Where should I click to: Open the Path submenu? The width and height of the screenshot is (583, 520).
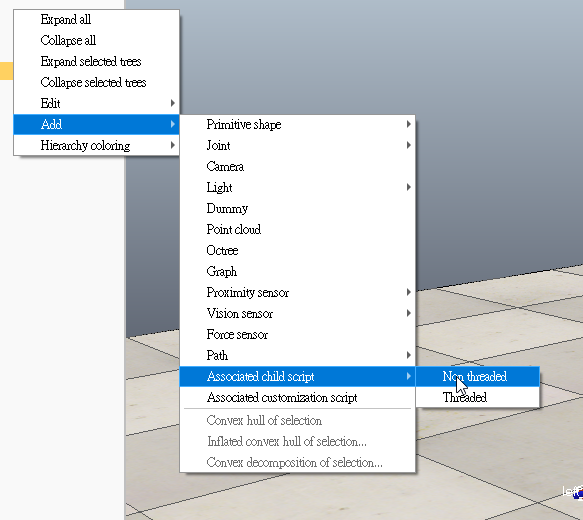[297, 355]
